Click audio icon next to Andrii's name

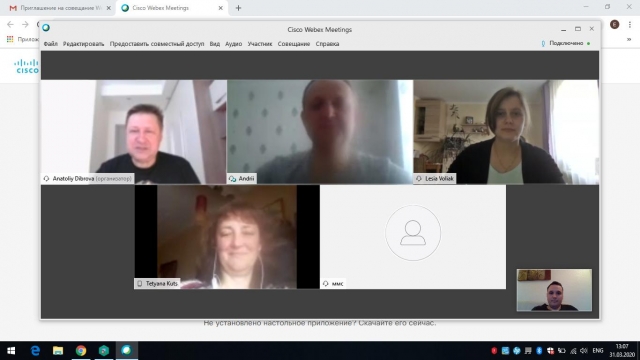pyautogui.click(x=233, y=179)
